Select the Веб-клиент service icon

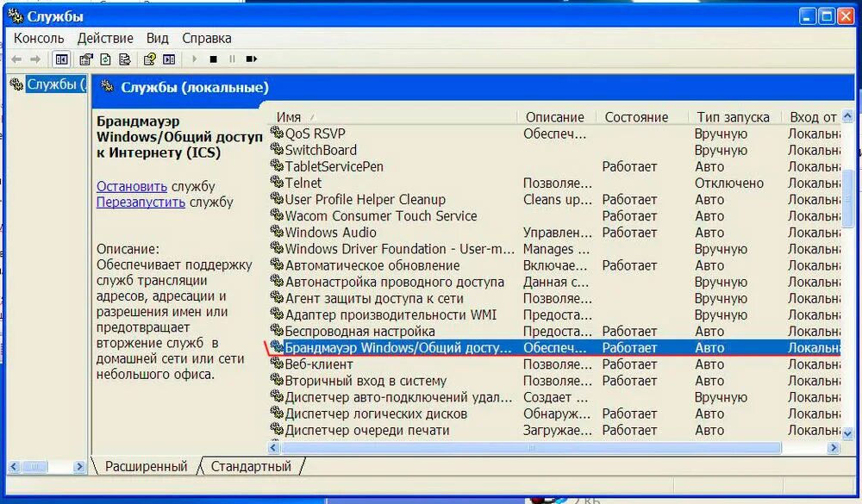point(277,364)
